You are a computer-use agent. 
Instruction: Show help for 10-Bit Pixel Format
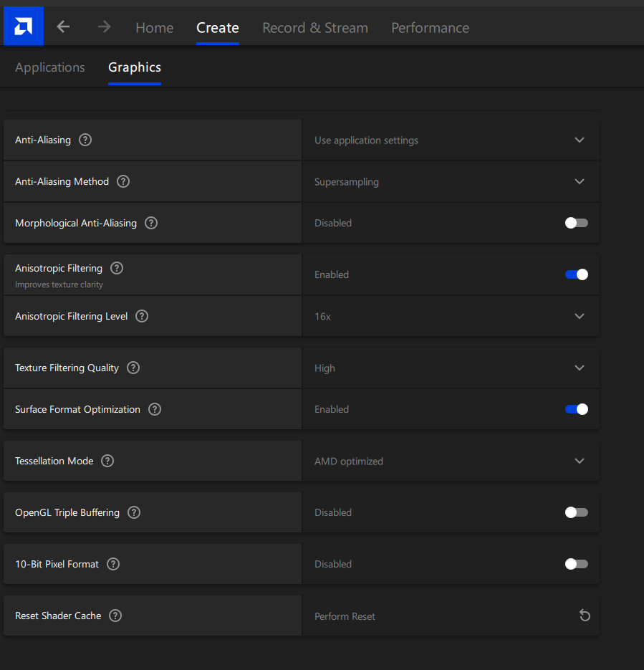click(x=113, y=564)
